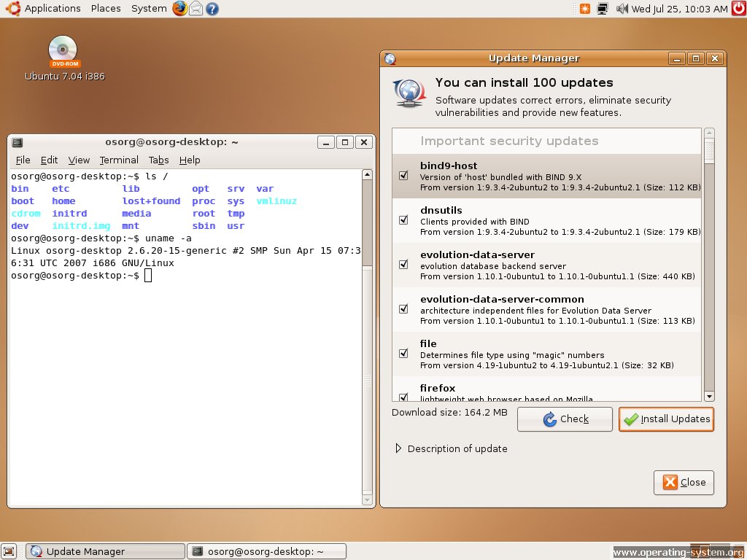Open the terminal File menu
This screenshot has width=747, height=560.
point(23,160)
